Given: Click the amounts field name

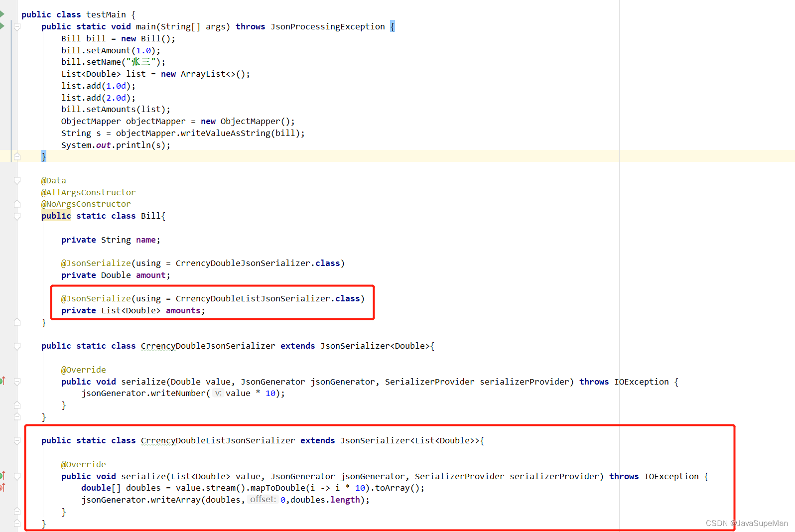Looking at the screenshot, I should [183, 310].
